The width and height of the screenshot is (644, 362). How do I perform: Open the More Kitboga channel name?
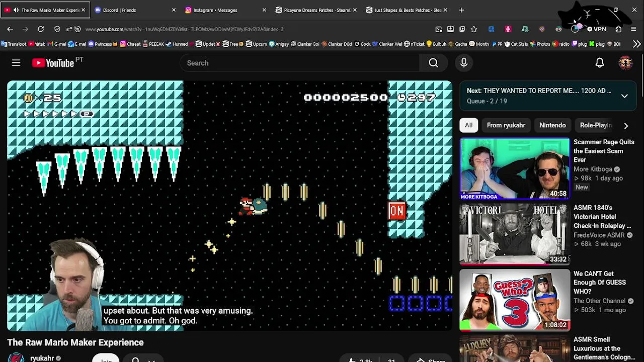(x=593, y=169)
